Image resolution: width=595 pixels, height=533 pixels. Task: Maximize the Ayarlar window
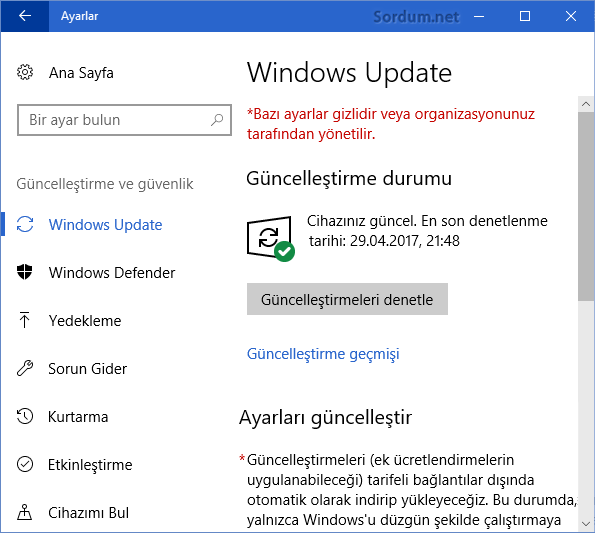click(x=525, y=16)
